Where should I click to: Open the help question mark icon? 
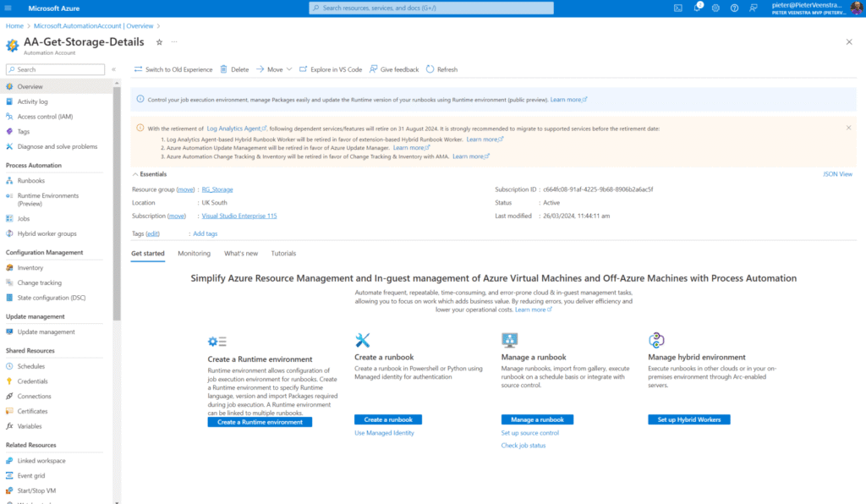(735, 8)
